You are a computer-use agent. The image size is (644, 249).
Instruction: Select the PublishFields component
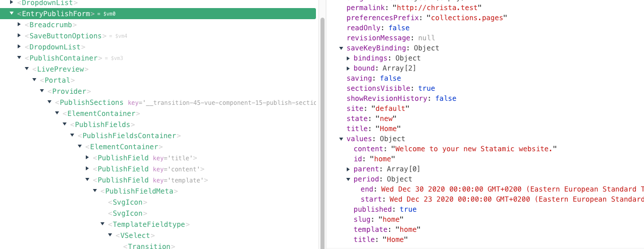coord(102,125)
